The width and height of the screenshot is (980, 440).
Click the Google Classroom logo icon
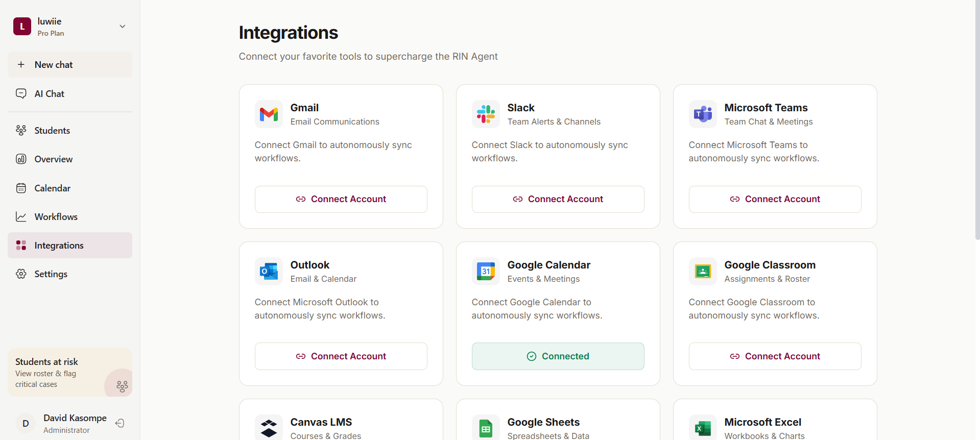703,272
